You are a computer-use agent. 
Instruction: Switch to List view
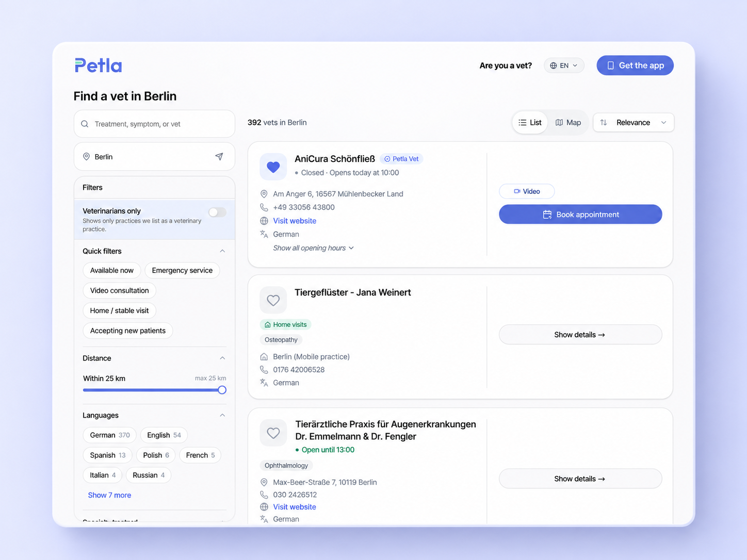pos(530,123)
